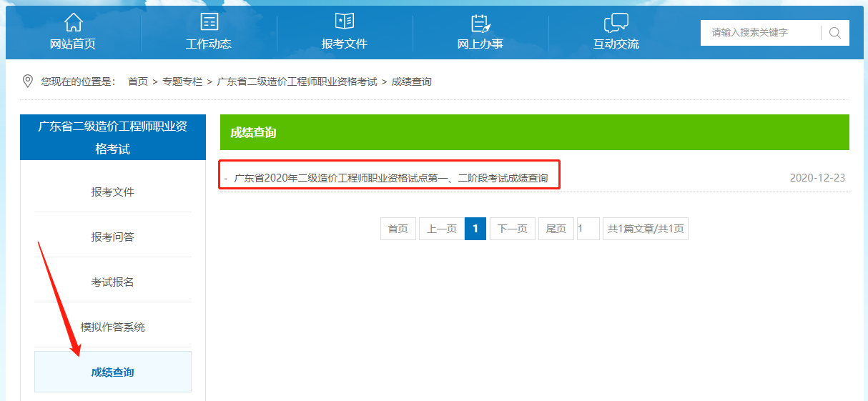Open 考试报名 from the sidebar menu
Viewport: 868px width, 401px height.
coord(112,282)
